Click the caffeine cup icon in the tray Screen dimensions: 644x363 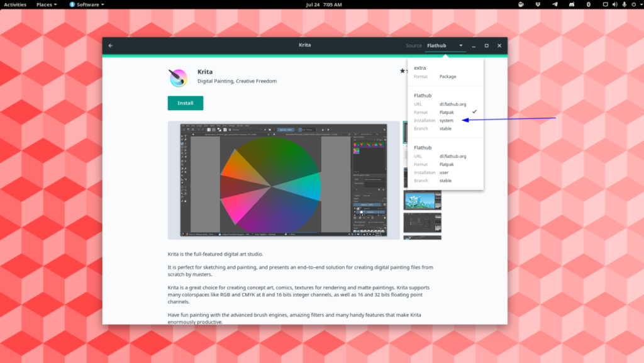point(521,4)
